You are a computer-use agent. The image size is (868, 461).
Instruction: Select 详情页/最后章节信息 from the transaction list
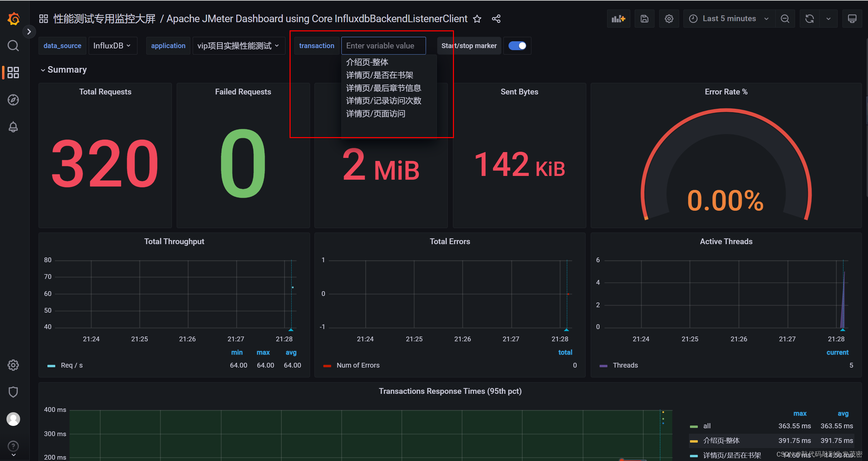tap(384, 88)
